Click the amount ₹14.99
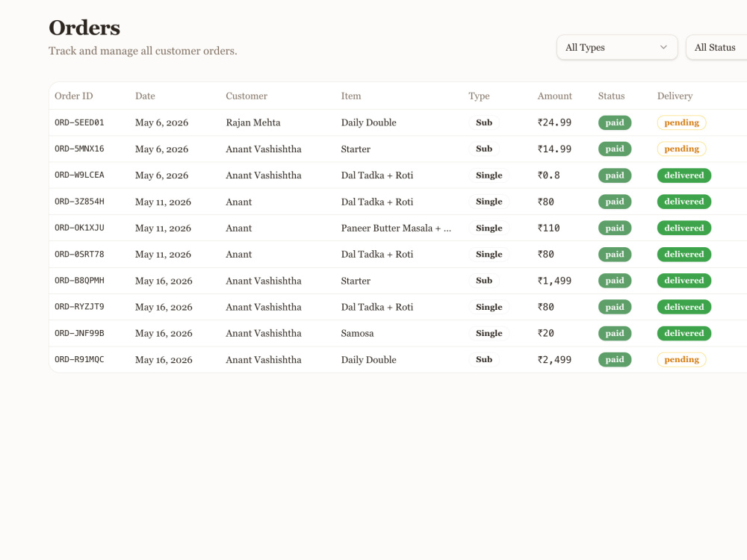The image size is (747, 560). (x=554, y=149)
